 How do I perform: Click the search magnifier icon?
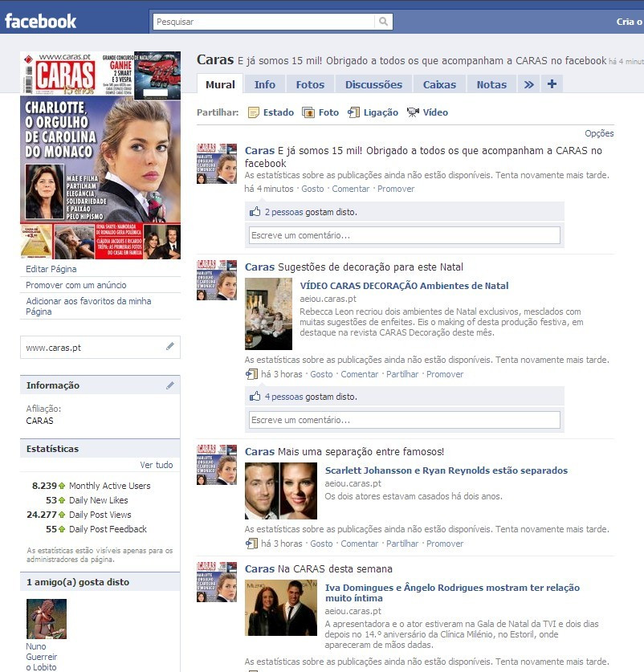coord(383,22)
